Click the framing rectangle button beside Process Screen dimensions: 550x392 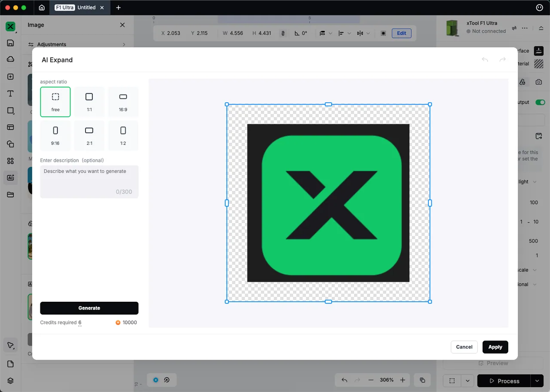point(452,381)
